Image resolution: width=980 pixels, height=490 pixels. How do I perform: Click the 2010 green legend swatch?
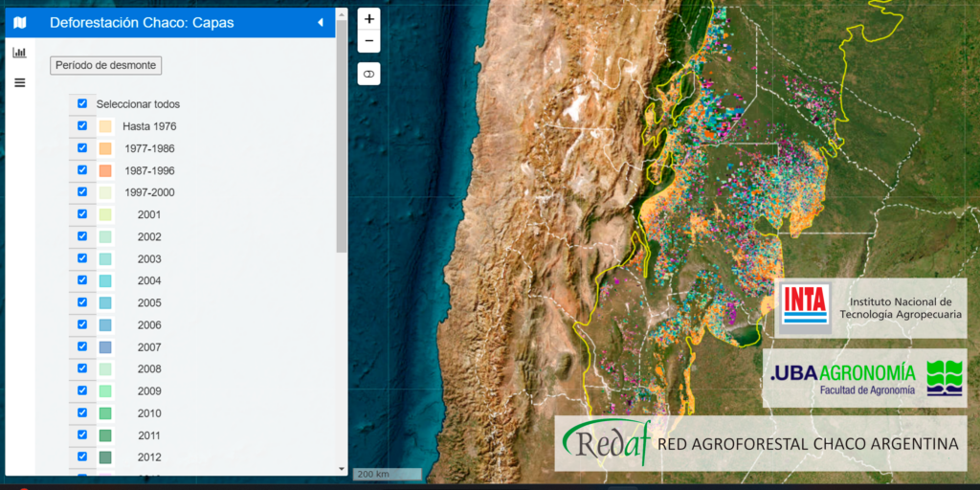[105, 413]
